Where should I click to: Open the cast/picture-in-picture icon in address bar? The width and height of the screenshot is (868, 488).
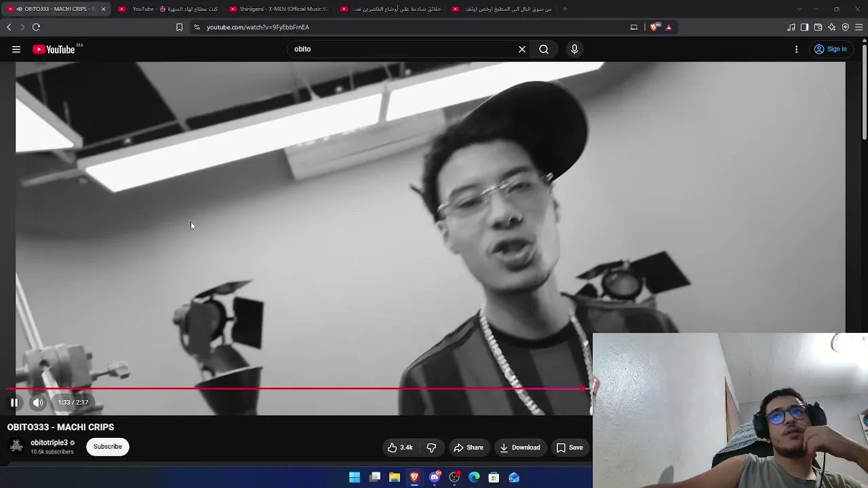pyautogui.click(x=634, y=27)
